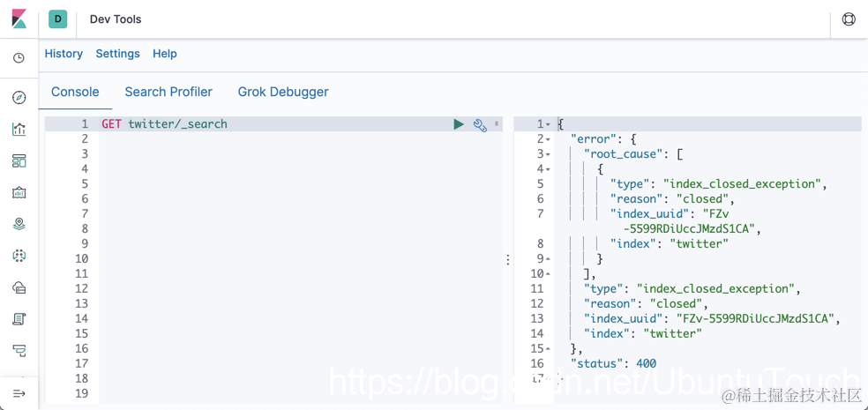Click editor line number 10
The height and width of the screenshot is (410, 868).
(82, 258)
